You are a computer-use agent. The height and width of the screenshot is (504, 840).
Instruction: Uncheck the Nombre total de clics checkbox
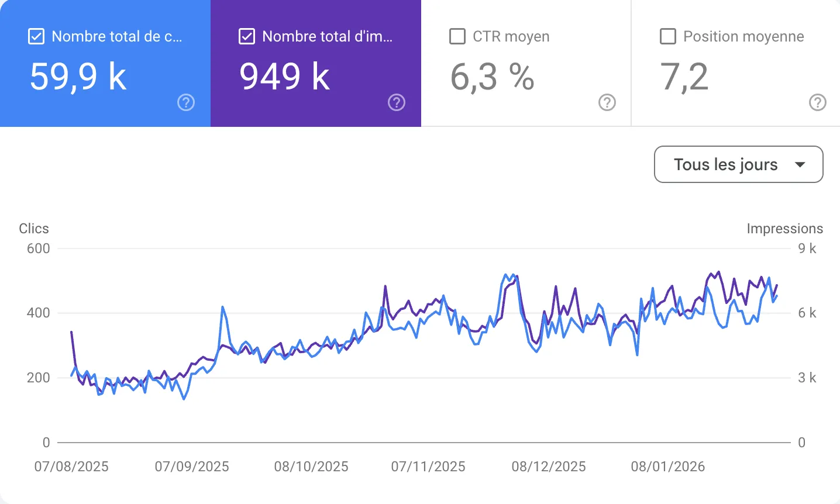click(x=36, y=36)
